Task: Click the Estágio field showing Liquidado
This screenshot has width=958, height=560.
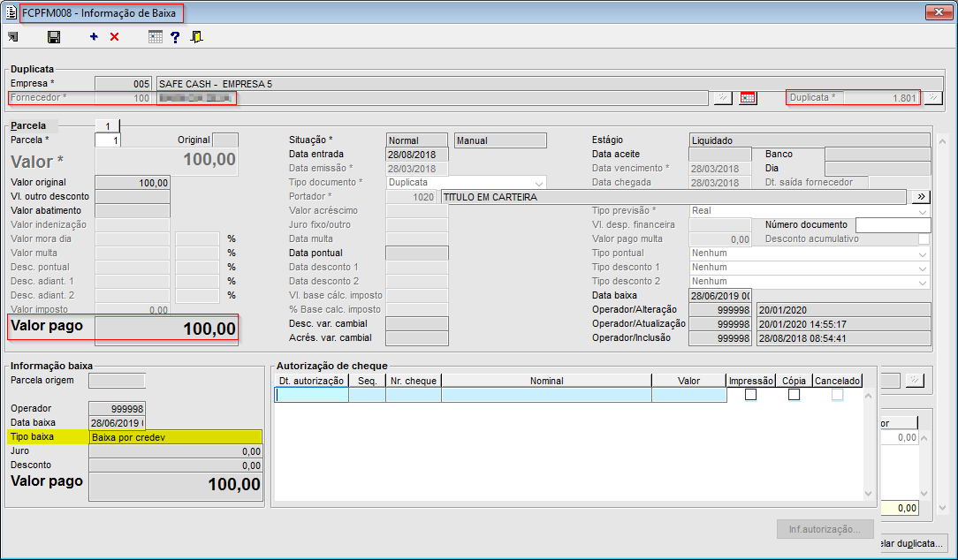Action: (x=810, y=140)
